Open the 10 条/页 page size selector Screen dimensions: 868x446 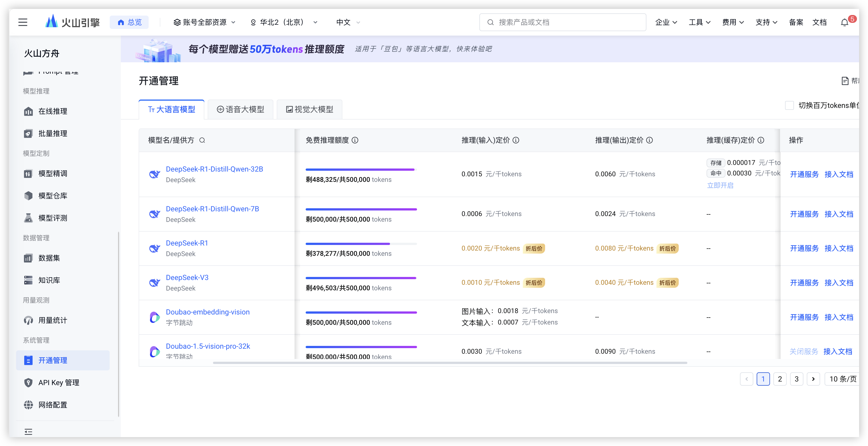pos(842,379)
